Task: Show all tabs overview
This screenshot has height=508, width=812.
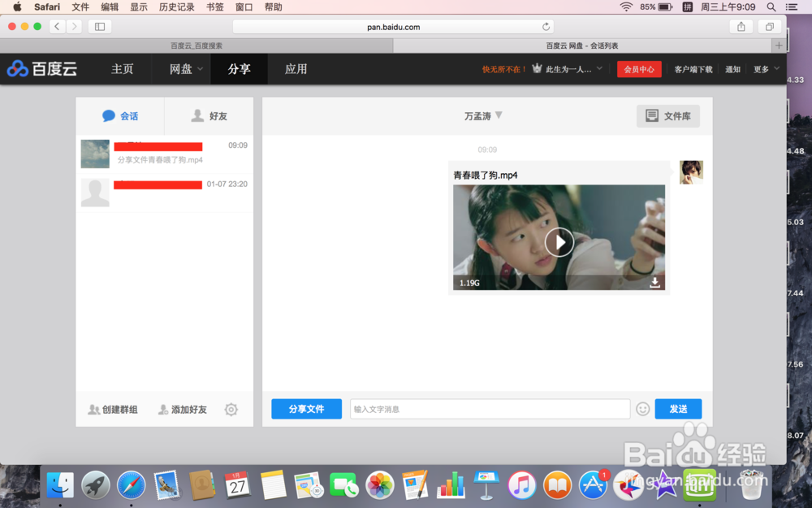Action: [770, 27]
